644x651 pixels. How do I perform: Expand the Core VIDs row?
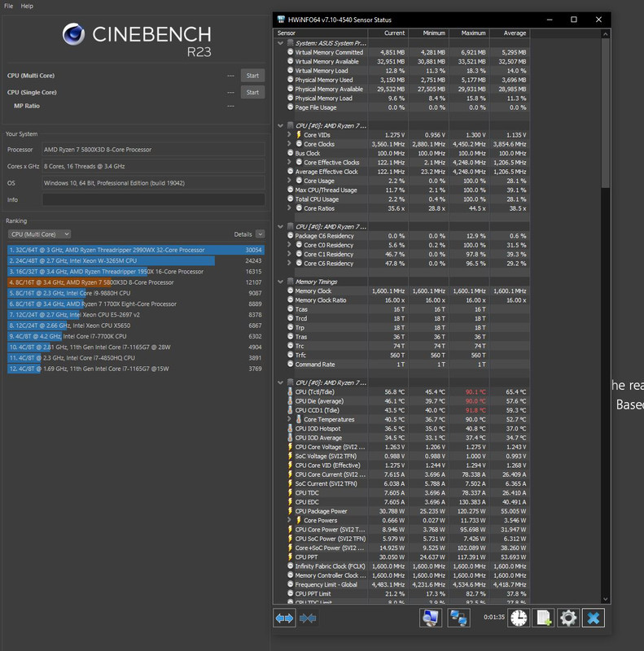(x=290, y=134)
